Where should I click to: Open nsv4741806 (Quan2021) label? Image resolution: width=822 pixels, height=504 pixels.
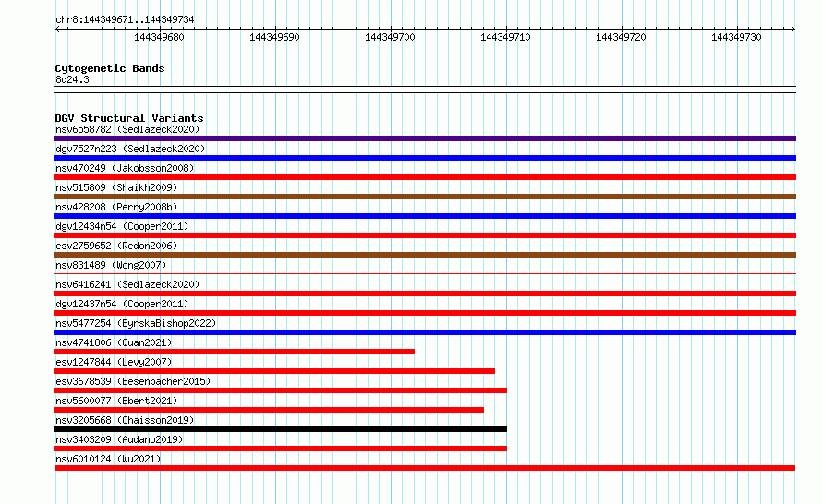click(114, 342)
